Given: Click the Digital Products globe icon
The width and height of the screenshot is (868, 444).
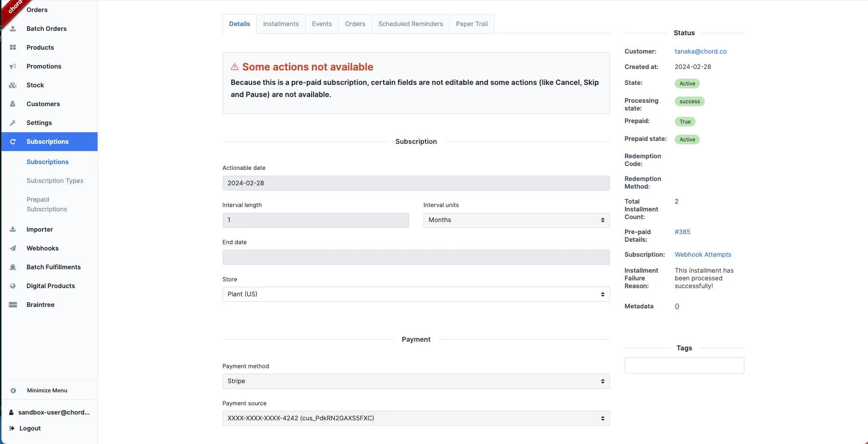Looking at the screenshot, I should tap(13, 286).
